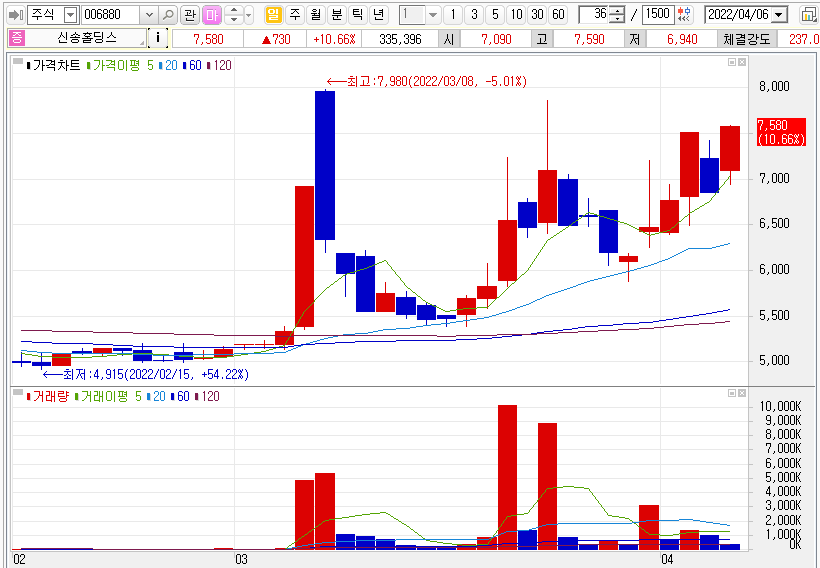
Task: Click the volume pane collapse handle icon
Action: pos(18,392)
